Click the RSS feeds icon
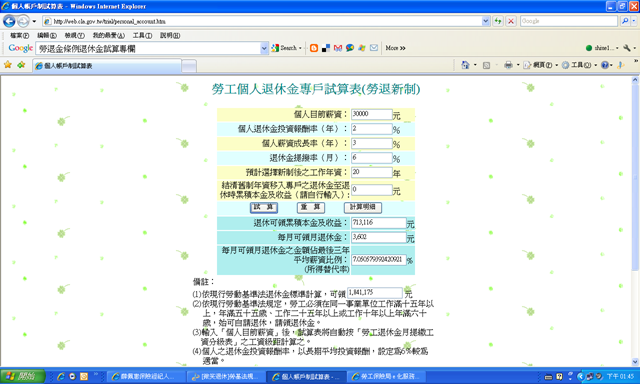This screenshot has width=640, height=384. 486,65
